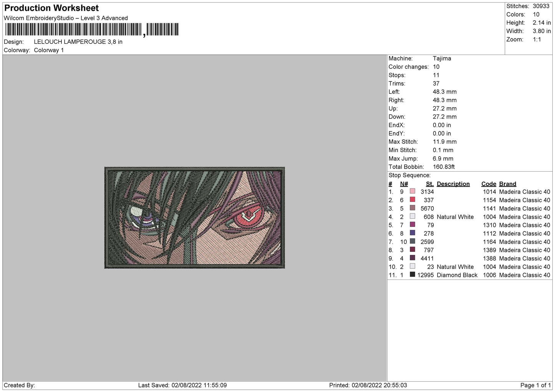
Task: Click the 'Colorway 1' value
Action: 49,50
